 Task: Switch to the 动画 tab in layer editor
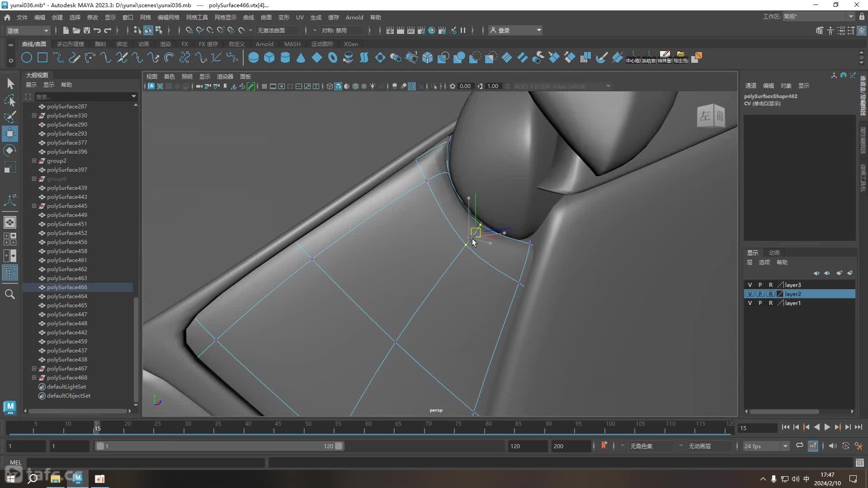coord(774,253)
